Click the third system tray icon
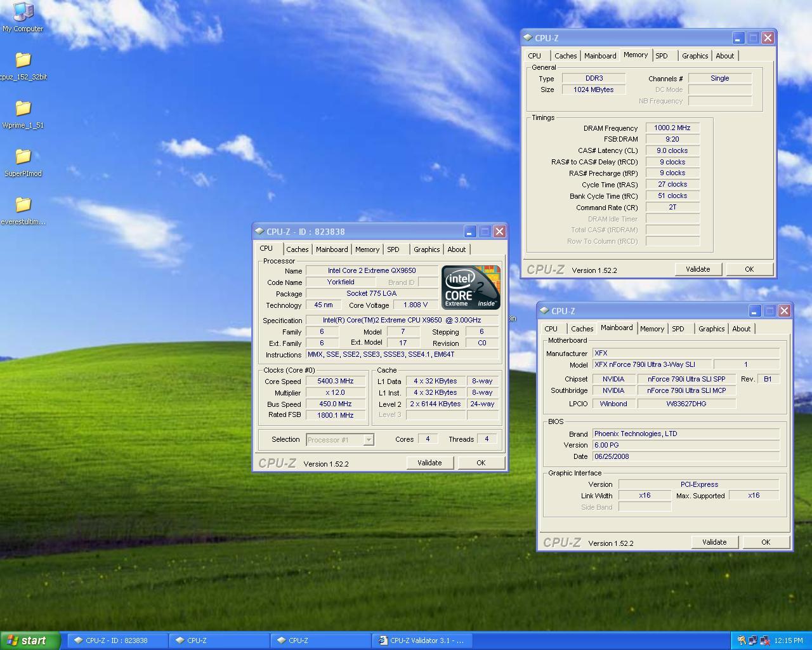This screenshot has width=812, height=650. click(765, 640)
